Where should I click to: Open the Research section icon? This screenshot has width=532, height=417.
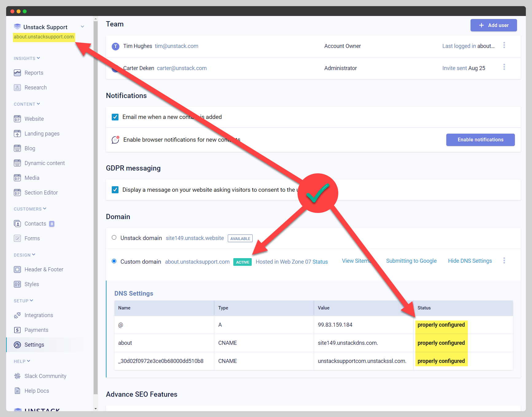(x=17, y=87)
